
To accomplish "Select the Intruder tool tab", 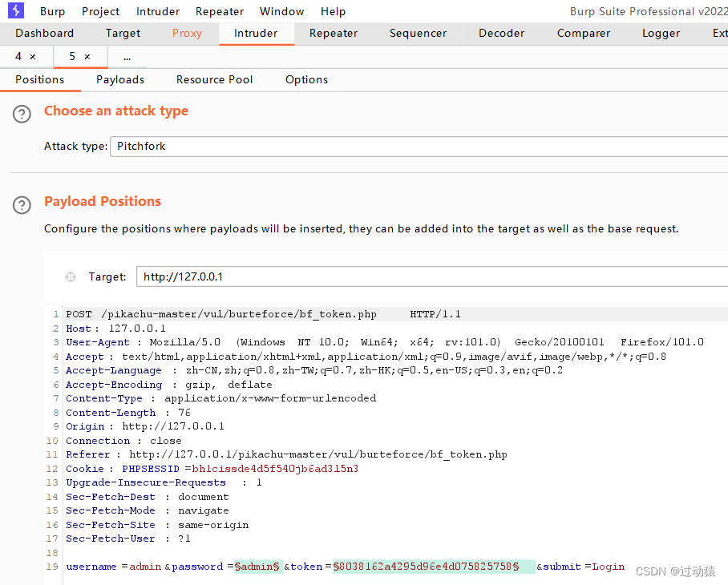I will point(256,34).
